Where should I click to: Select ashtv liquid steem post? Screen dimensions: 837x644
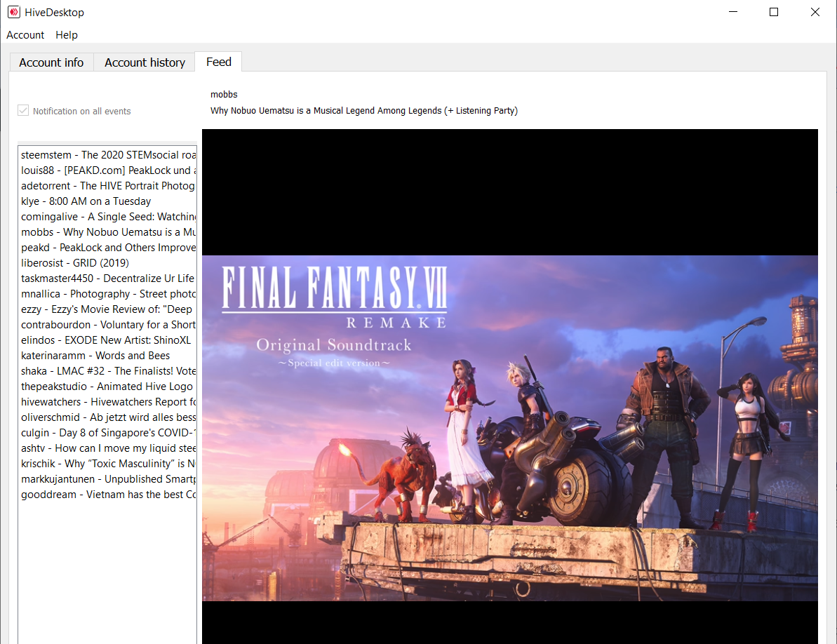[108, 448]
